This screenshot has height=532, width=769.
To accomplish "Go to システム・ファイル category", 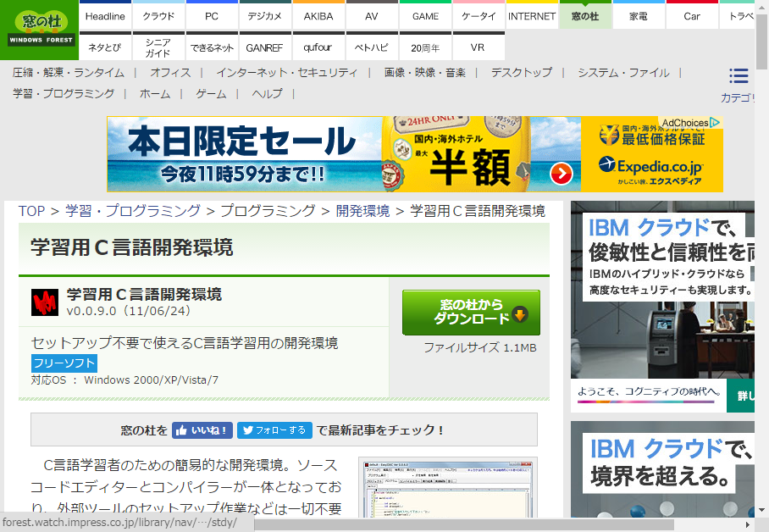I will click(624, 73).
